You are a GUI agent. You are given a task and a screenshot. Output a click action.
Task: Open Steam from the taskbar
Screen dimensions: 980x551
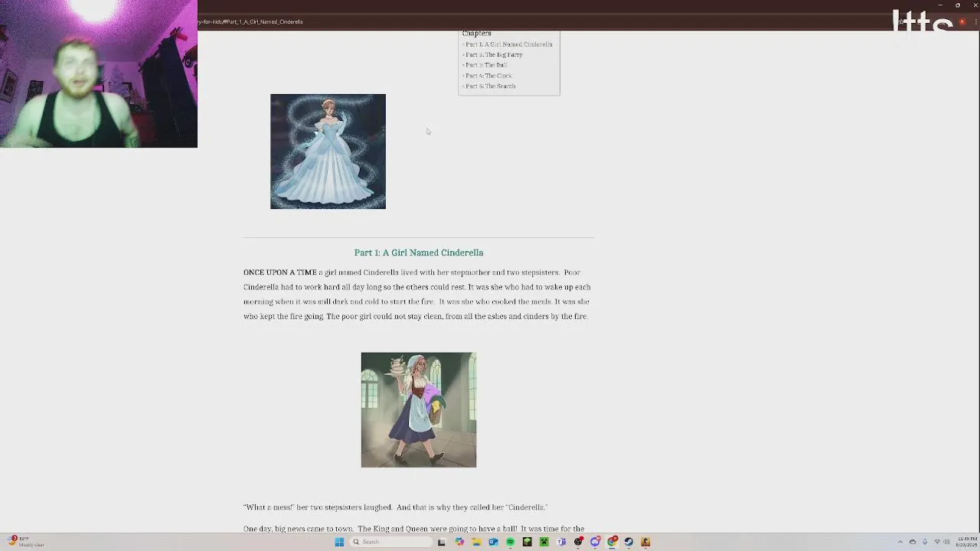629,542
